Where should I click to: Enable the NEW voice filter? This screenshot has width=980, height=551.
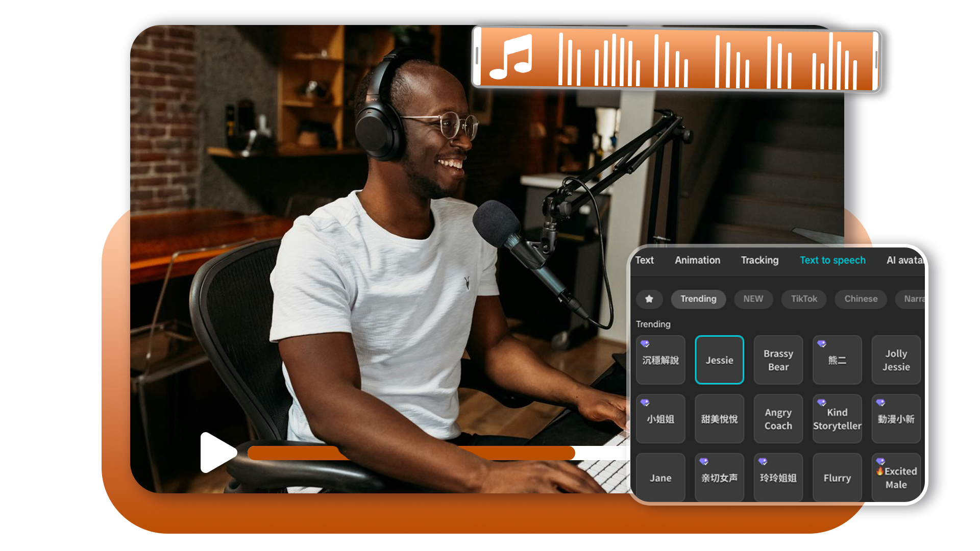753,299
